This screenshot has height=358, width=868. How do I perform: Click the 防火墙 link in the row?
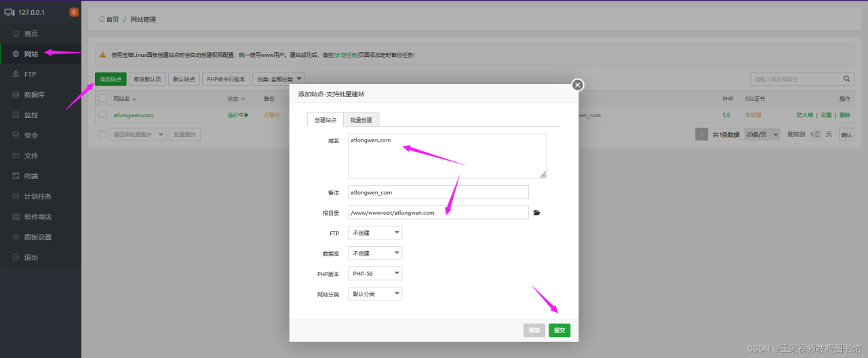pyautogui.click(x=804, y=115)
